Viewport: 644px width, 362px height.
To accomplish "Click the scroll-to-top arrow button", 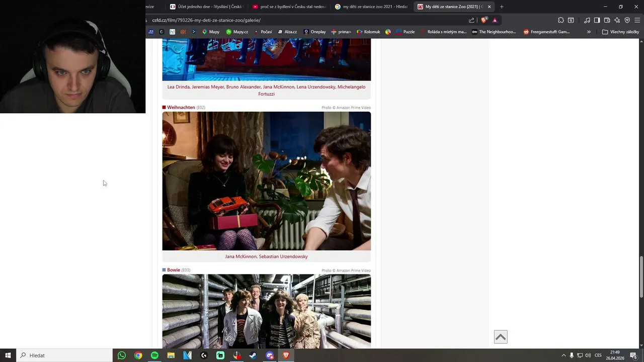I will 501,337.
